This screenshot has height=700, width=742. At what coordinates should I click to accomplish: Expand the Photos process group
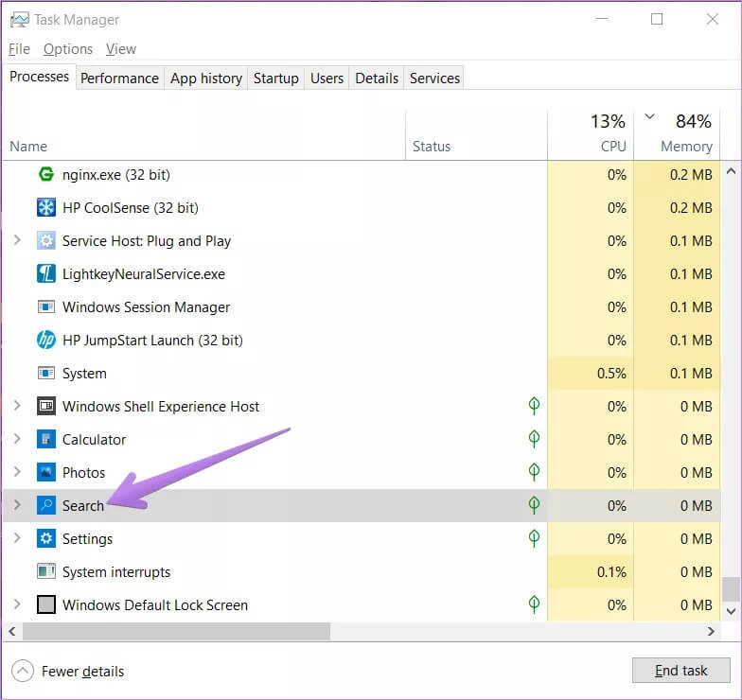[17, 472]
